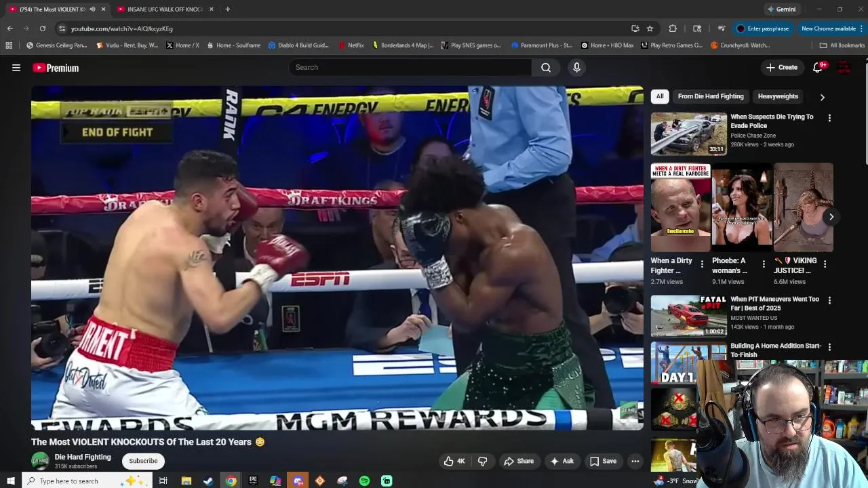The height and width of the screenshot is (488, 868).
Task: Open Diablo 4 Build Guides bookmark
Action: coord(298,45)
